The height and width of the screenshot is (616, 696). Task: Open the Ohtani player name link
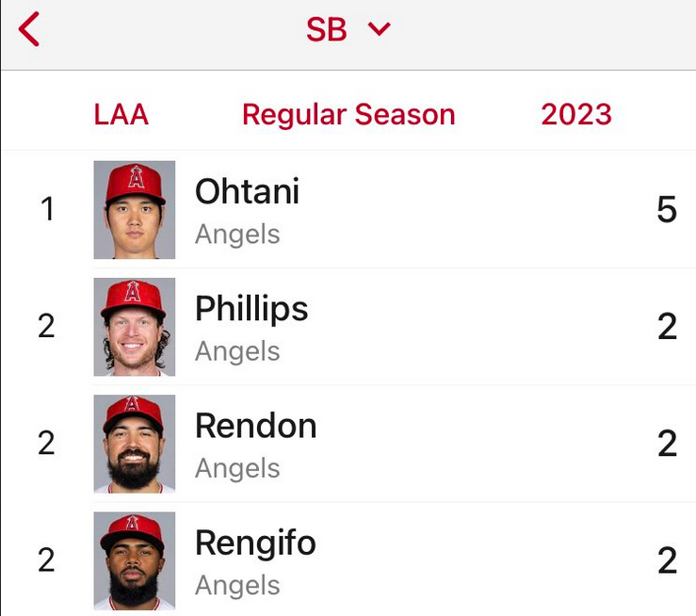click(247, 191)
